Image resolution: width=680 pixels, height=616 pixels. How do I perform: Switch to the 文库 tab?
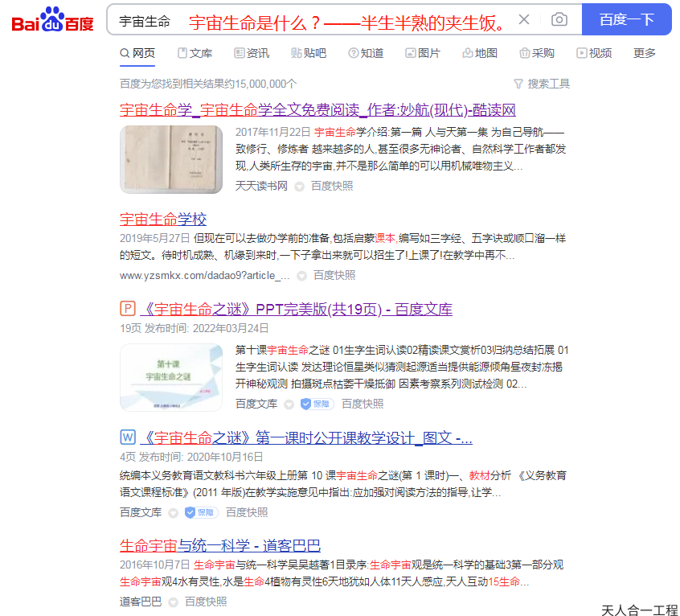point(195,53)
